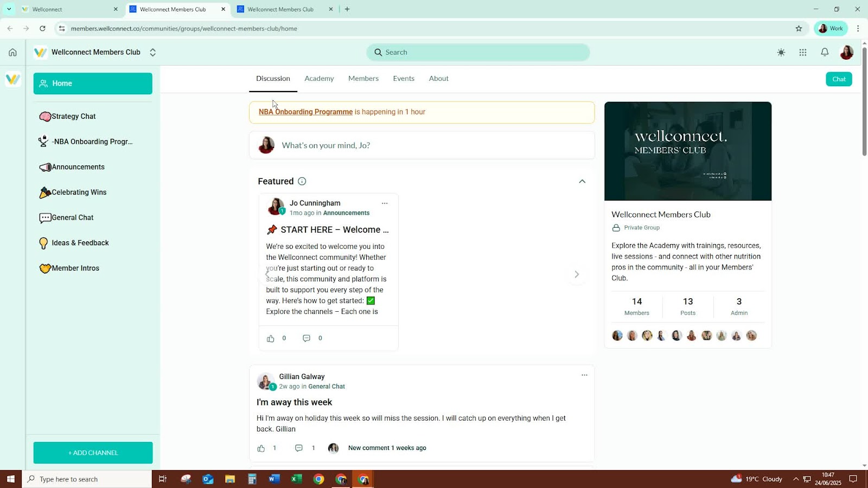This screenshot has height=488, width=868.
Task: Open the apps grid menu icon
Action: point(803,53)
